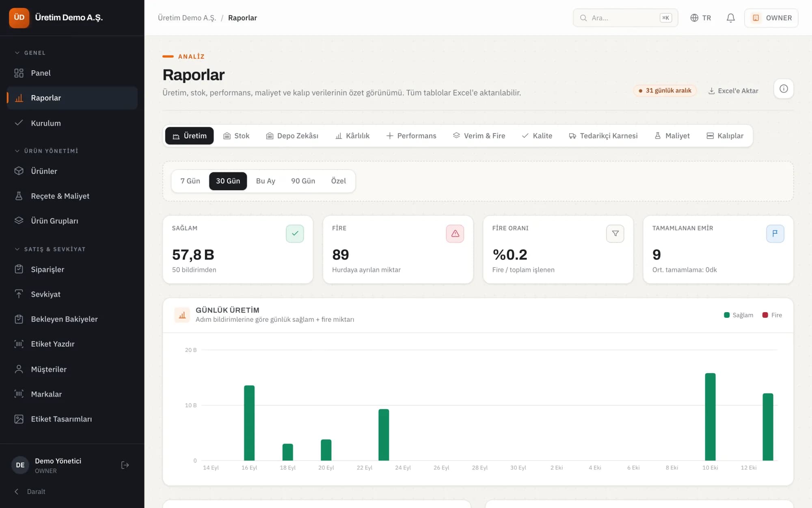Screen dimensions: 812x508
Task: Click the 10 Eki production bar
Action: (x=710, y=417)
